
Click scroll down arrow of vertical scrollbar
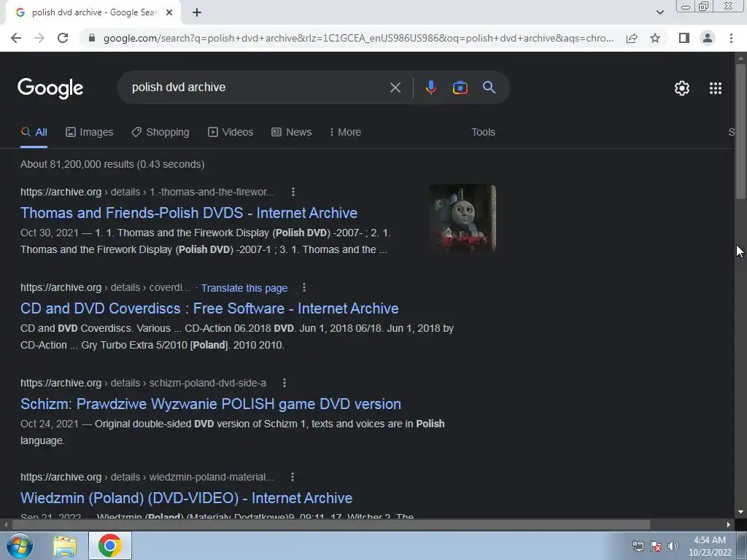[740, 513]
